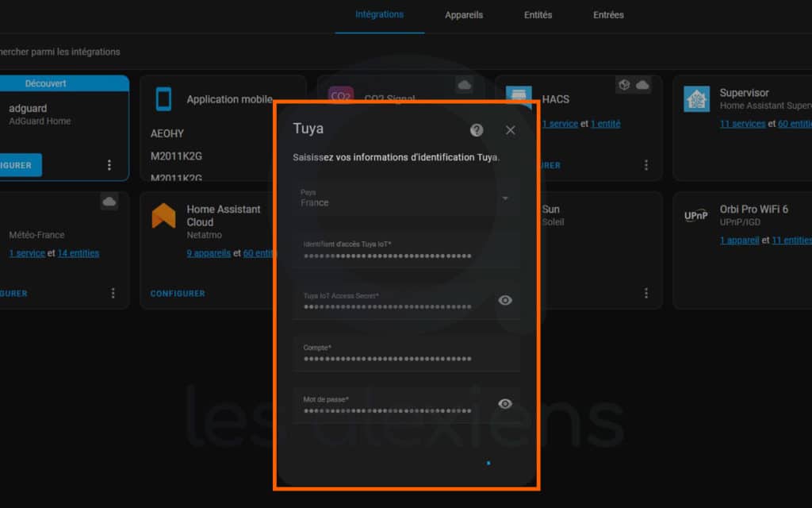Open Orbi Pro WiFi 6's 1 appareil link

[x=740, y=240]
